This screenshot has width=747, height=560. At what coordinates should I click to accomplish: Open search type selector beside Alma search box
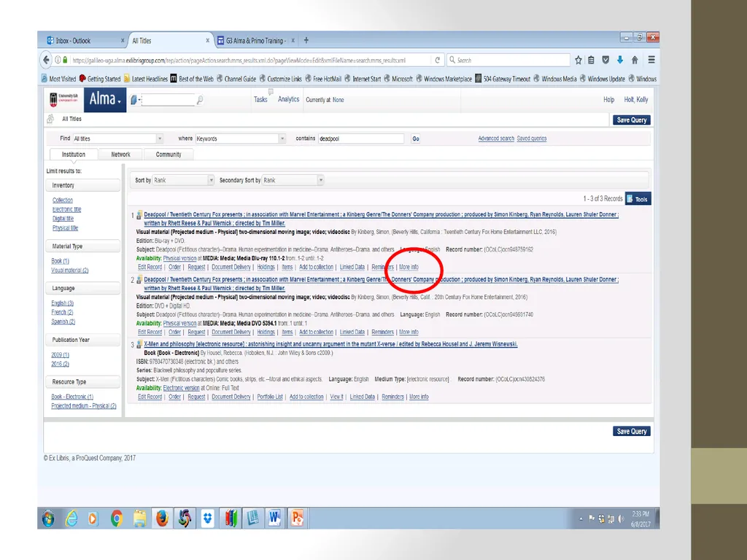pos(135,100)
